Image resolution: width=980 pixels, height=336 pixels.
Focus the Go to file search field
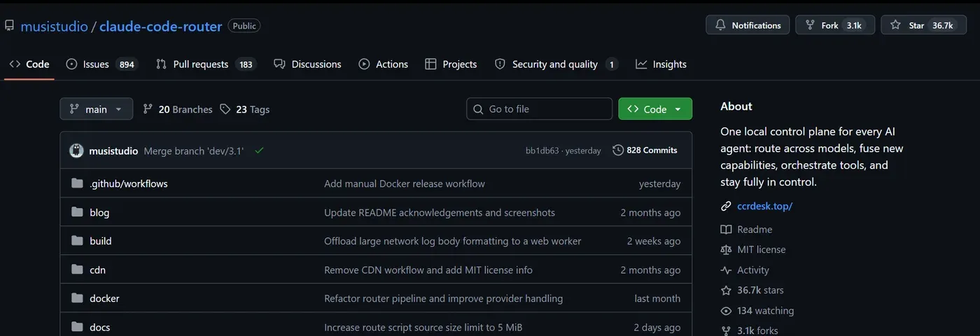click(x=540, y=109)
